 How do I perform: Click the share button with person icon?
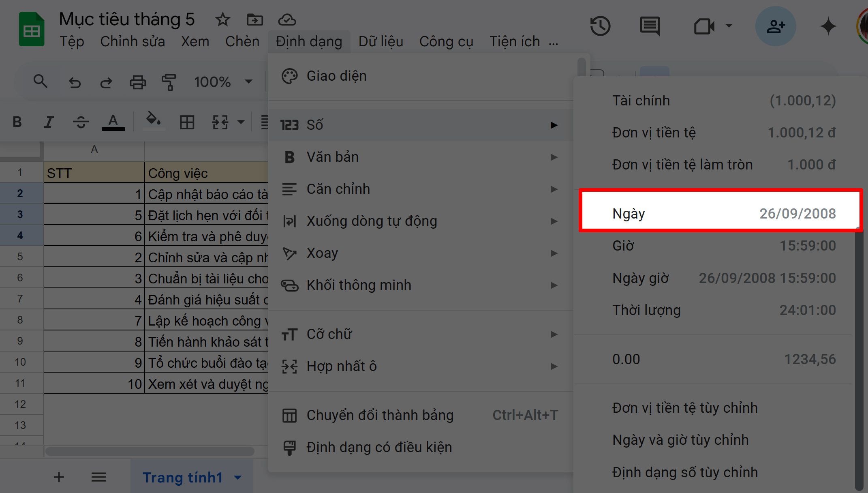coord(776,26)
